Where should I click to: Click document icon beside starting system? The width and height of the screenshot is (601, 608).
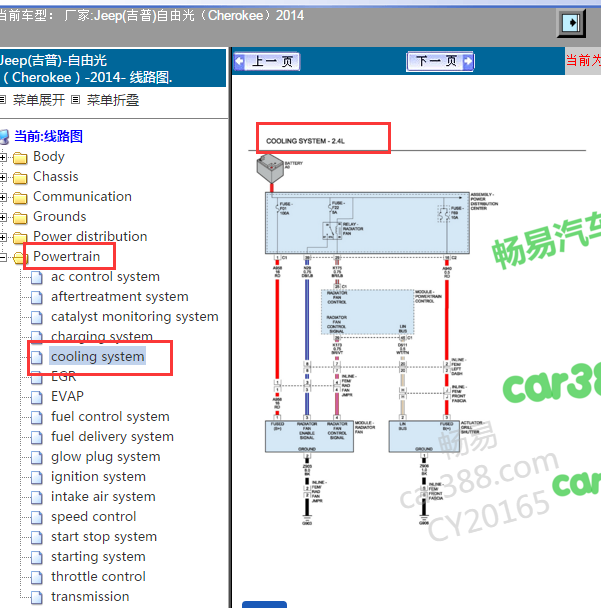(37, 558)
